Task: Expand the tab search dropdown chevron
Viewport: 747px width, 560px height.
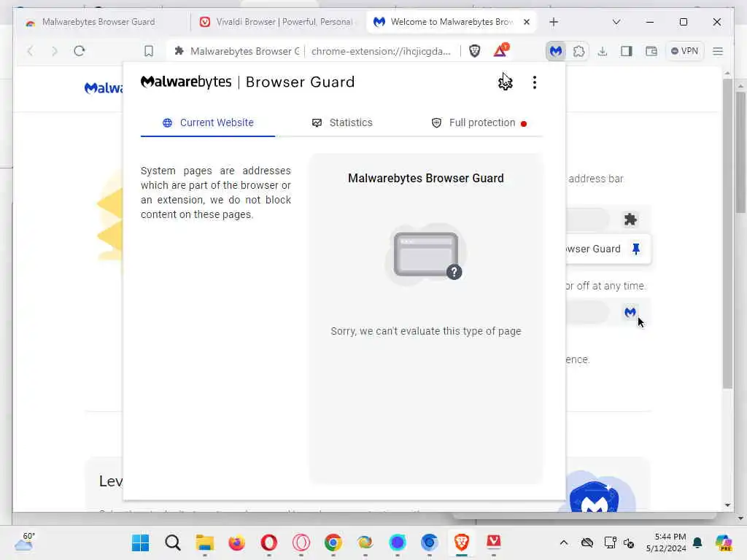Action: (616, 22)
